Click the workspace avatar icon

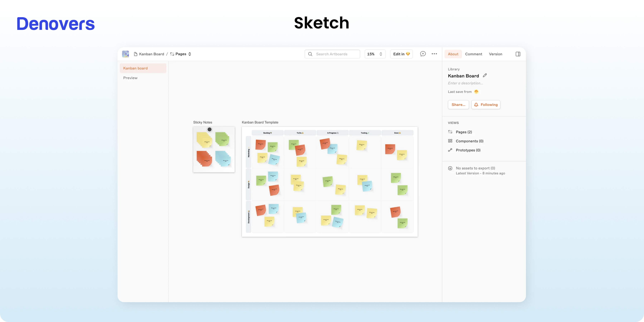point(125,54)
